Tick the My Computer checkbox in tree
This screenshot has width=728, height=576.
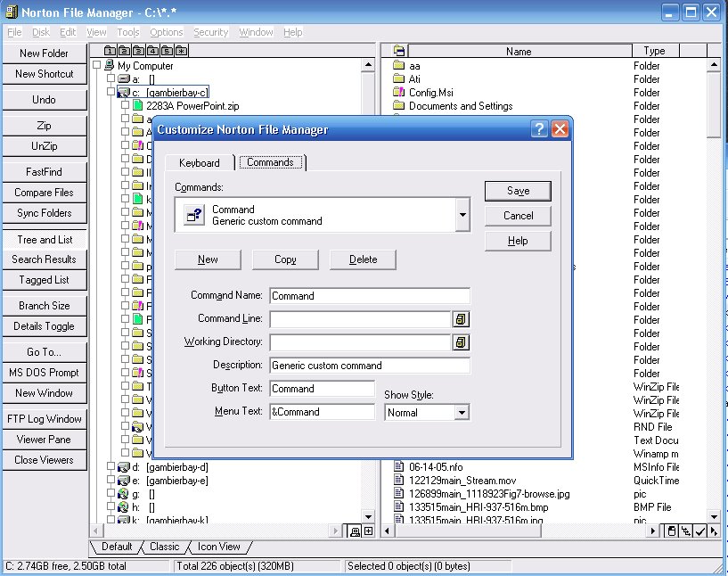(96, 65)
